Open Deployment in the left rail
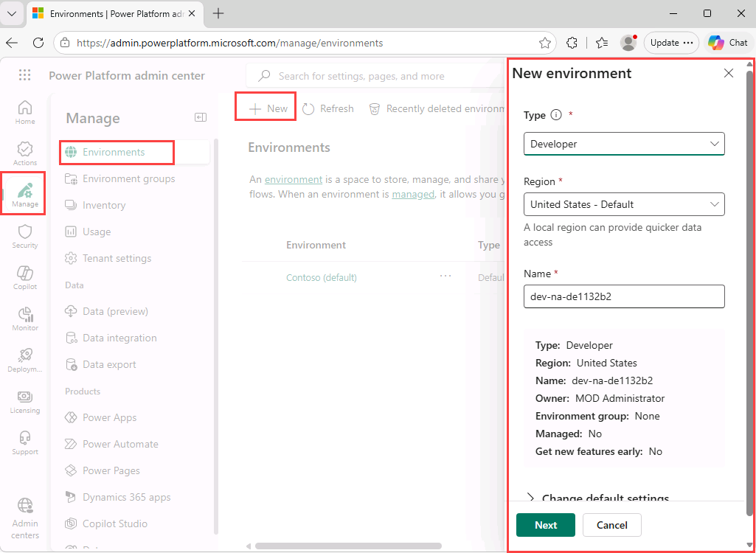Screen dimensions: 756x553 (x=24, y=360)
